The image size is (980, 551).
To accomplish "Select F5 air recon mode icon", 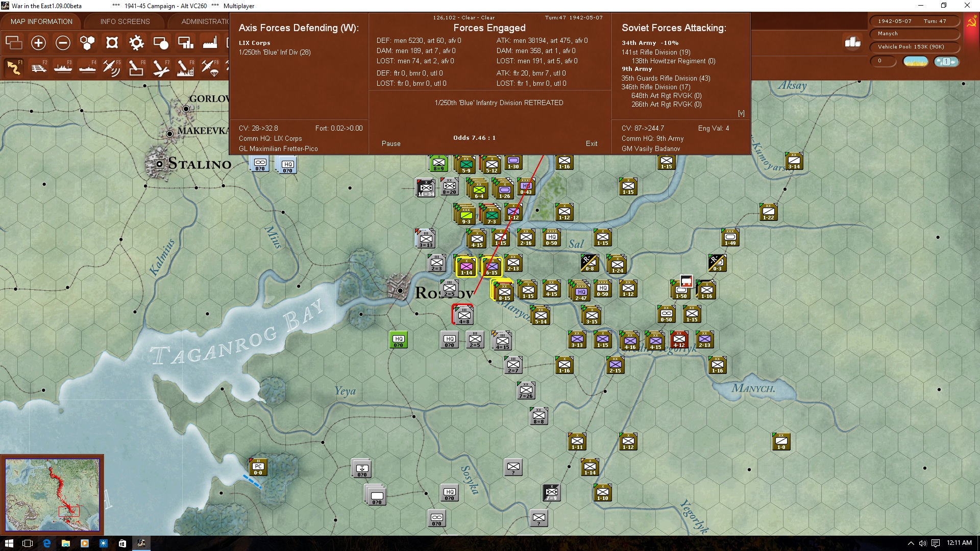I will (112, 67).
